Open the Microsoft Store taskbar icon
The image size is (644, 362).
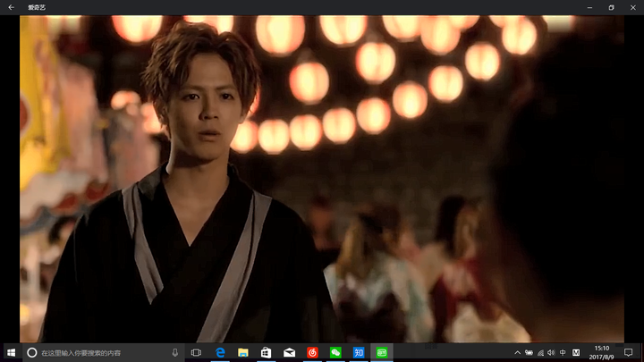point(267,352)
